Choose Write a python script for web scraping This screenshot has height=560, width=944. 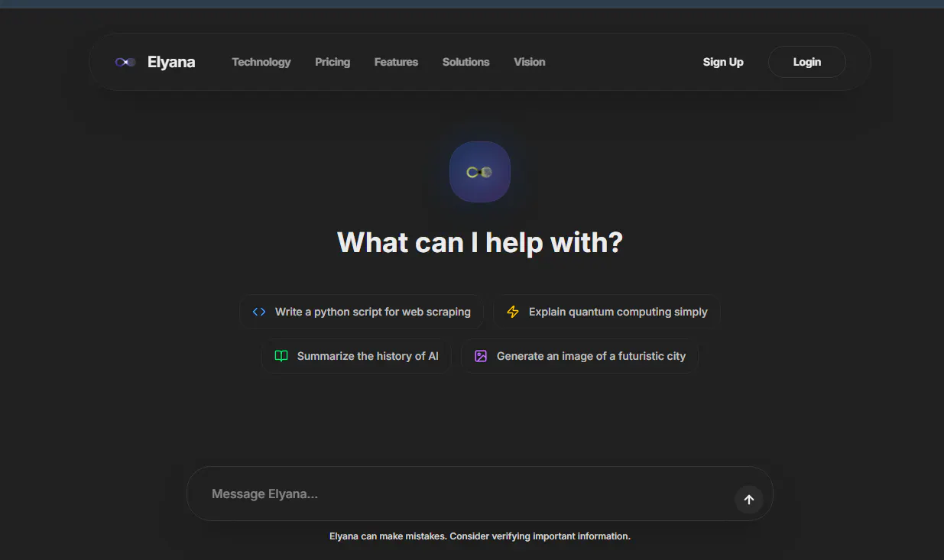(362, 312)
